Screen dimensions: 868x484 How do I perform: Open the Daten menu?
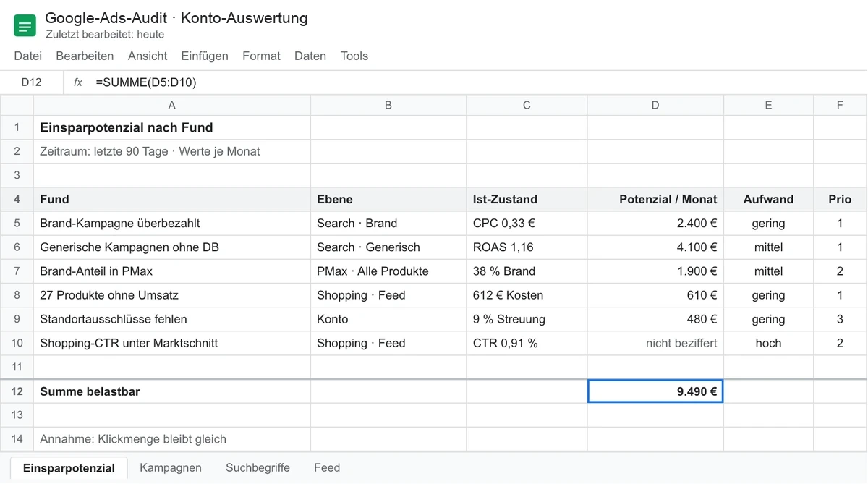click(x=310, y=56)
